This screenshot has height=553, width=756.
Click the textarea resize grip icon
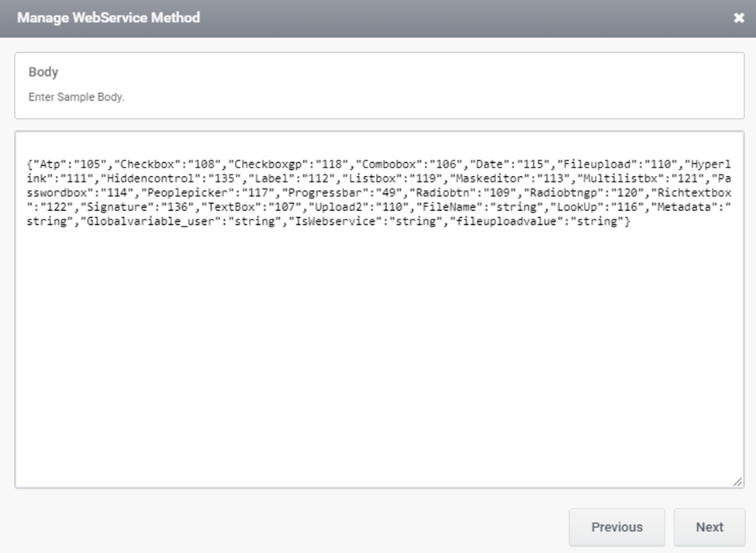click(x=737, y=481)
